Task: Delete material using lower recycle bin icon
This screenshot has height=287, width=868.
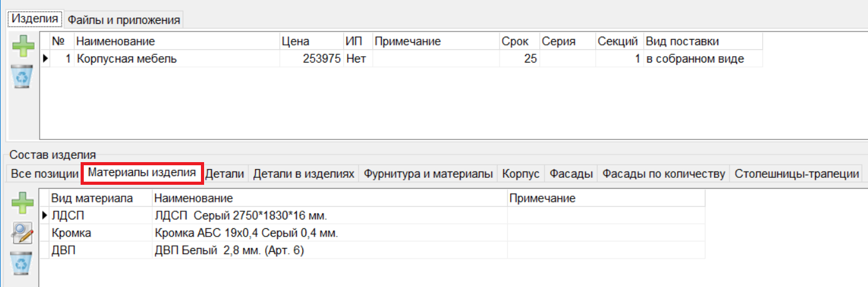Action: (x=23, y=262)
